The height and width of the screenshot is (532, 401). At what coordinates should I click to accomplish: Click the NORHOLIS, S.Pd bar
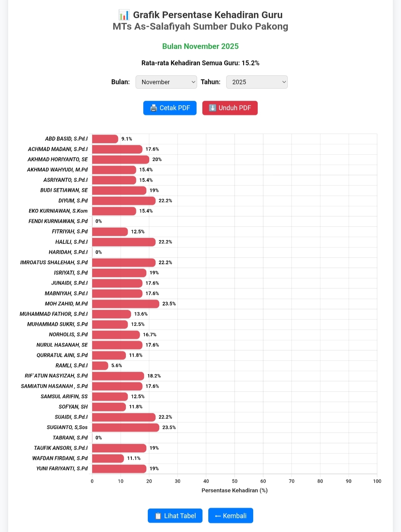click(116, 335)
